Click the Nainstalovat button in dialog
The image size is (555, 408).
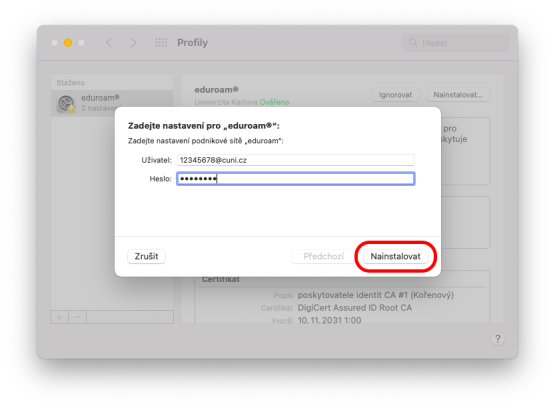coord(395,256)
